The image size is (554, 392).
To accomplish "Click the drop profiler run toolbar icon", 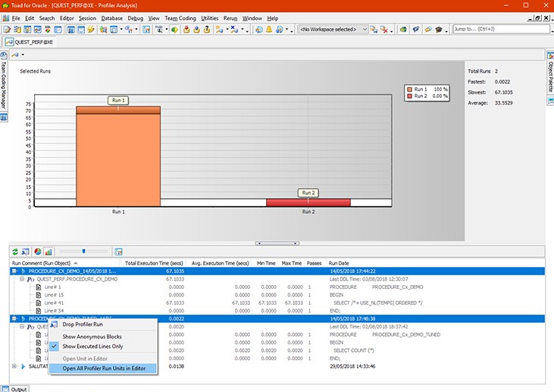I will pyautogui.click(x=26, y=252).
